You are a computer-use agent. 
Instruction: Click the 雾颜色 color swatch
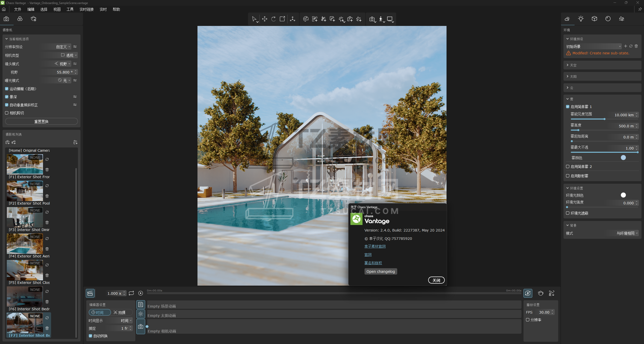[623, 158]
